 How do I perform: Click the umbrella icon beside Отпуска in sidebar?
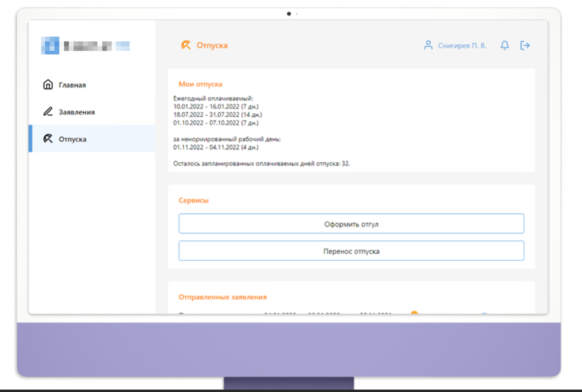click(x=48, y=139)
